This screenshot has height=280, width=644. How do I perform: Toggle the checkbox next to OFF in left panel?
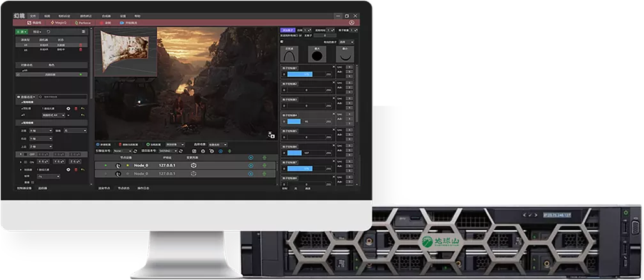(x=26, y=154)
